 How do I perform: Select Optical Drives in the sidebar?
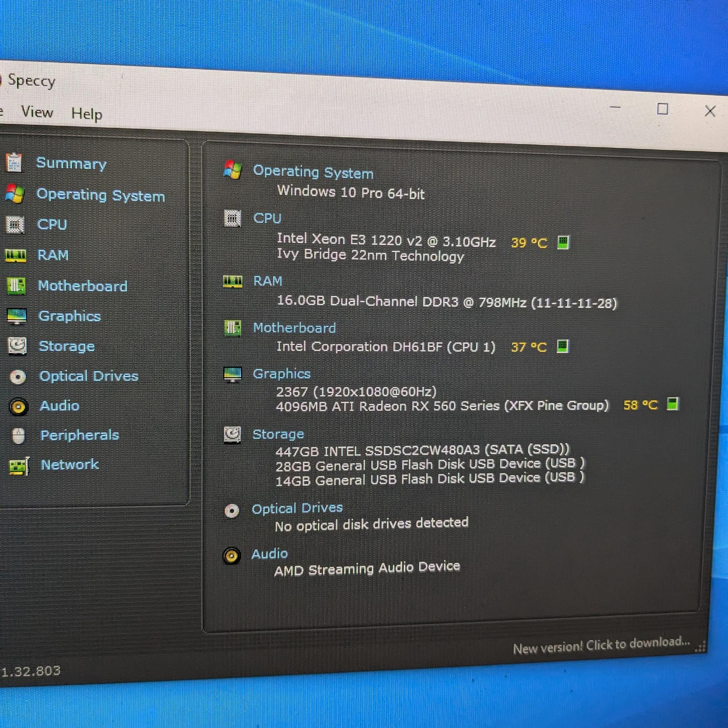coord(89,376)
